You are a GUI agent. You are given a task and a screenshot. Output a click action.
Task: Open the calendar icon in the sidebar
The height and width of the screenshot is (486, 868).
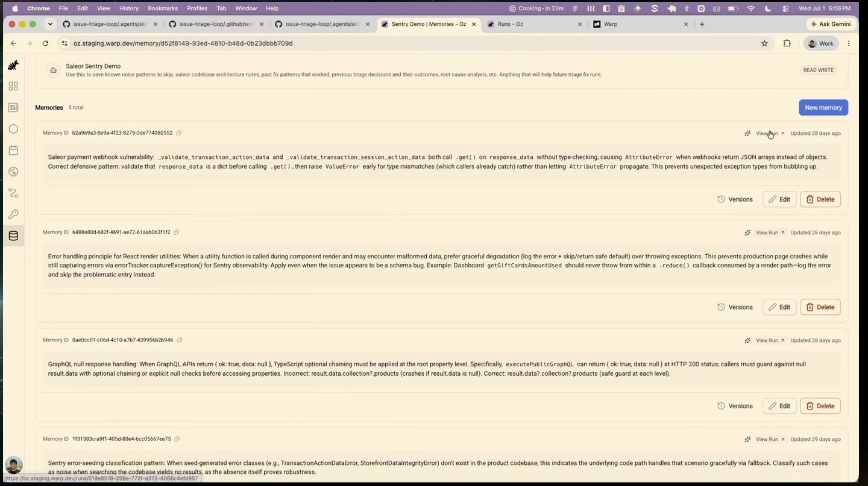click(x=13, y=151)
